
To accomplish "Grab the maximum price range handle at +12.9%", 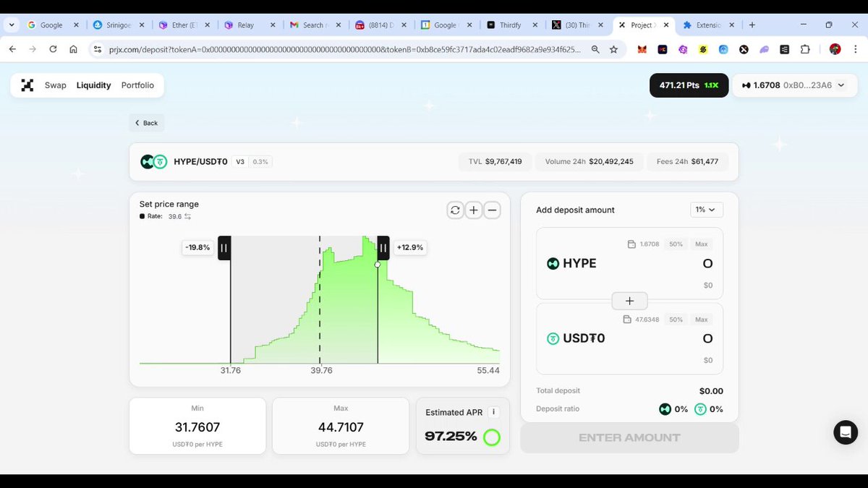I will click(x=383, y=248).
